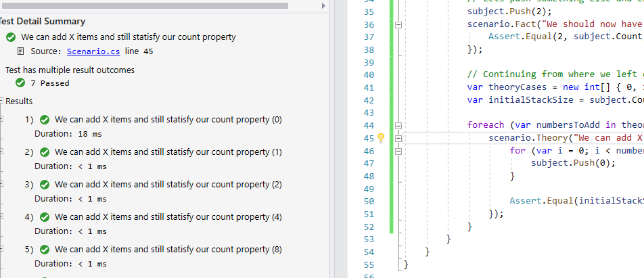Click 'Test has multiple result outcomes' text
The width and height of the screenshot is (644, 278).
pos(70,70)
